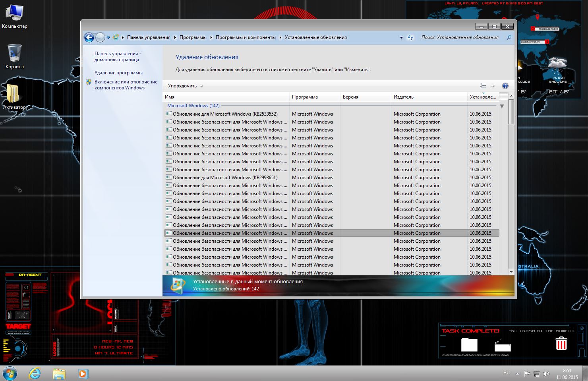
Task: Click the RU language indicator
Action: [506, 373]
